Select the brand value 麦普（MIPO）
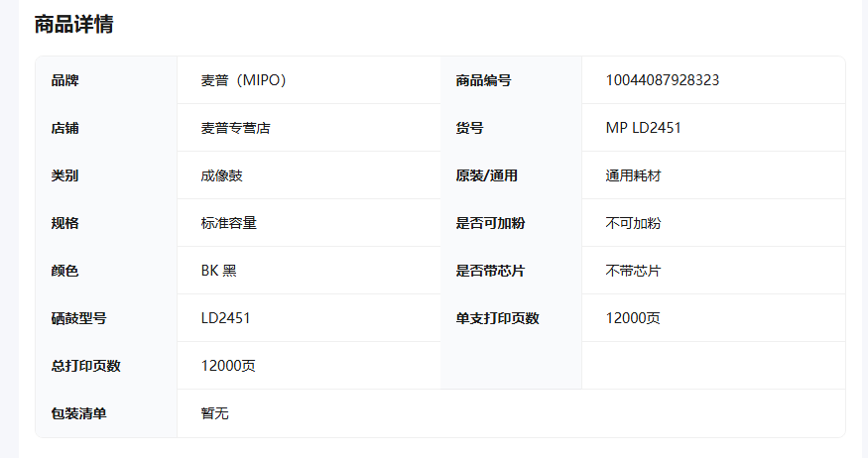Viewport: 868px width, 458px height. (x=243, y=80)
